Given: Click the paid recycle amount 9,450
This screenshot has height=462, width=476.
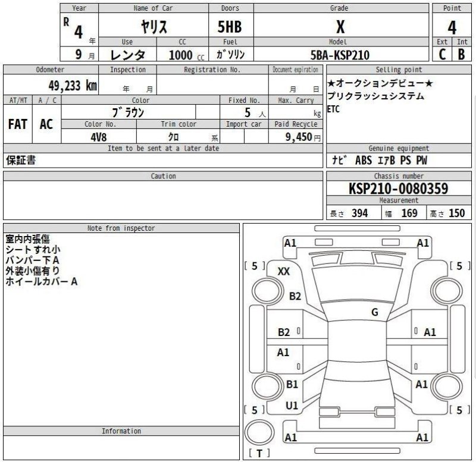Looking at the screenshot, I should click(296, 136).
